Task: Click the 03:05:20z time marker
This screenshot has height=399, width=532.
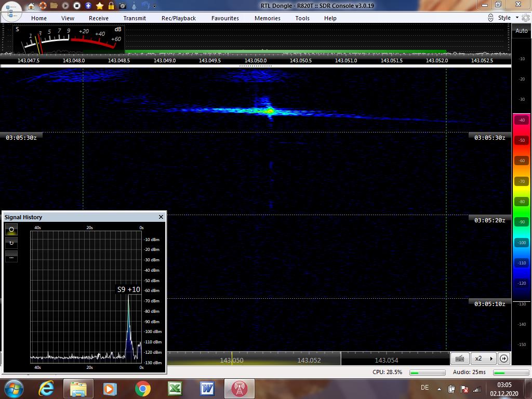Action: coord(489,220)
